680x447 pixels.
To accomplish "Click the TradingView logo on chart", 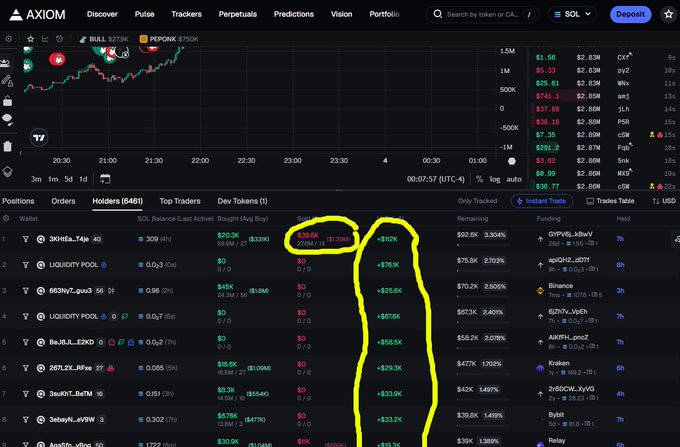I will 39,138.
